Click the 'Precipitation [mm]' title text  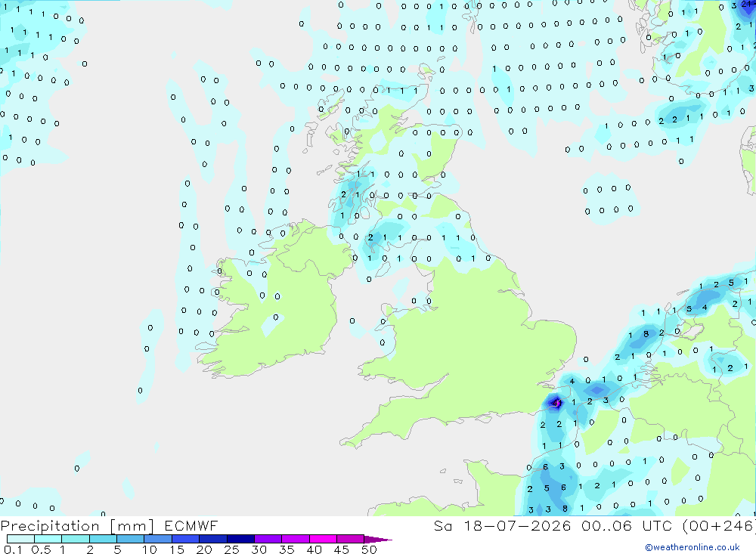coord(78,526)
